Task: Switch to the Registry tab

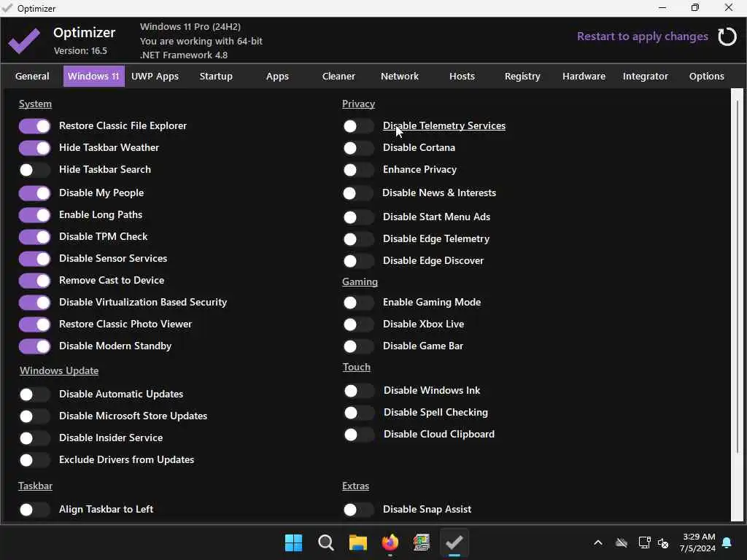Action: 522,76
